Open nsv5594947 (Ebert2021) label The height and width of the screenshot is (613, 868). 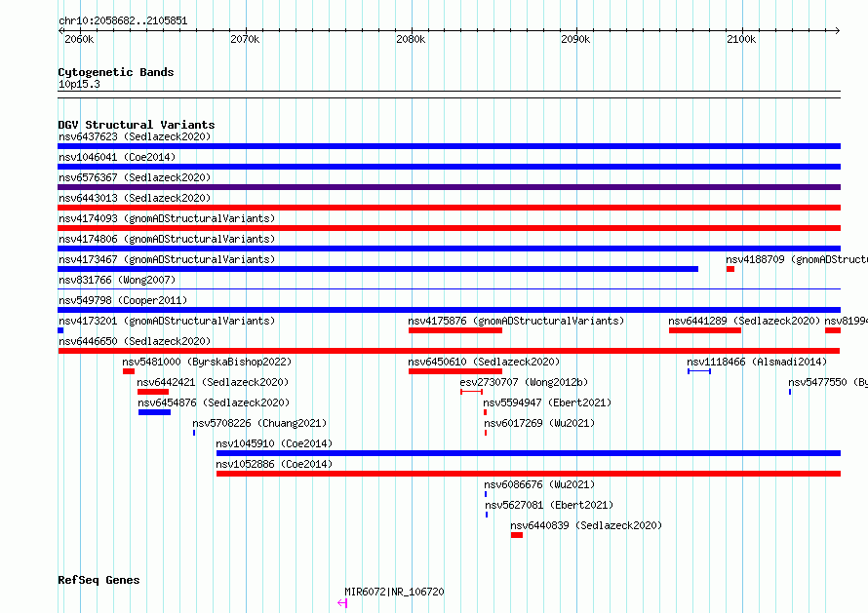[547, 402]
